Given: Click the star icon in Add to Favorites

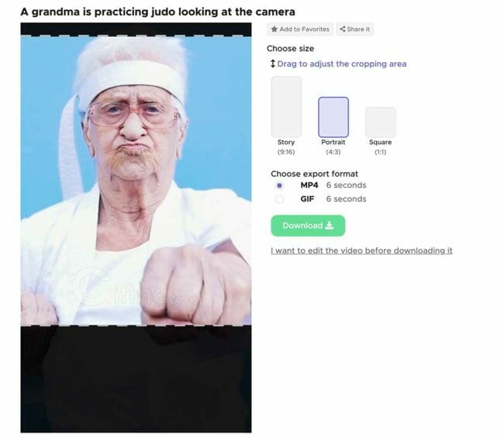Looking at the screenshot, I should pyautogui.click(x=274, y=29).
